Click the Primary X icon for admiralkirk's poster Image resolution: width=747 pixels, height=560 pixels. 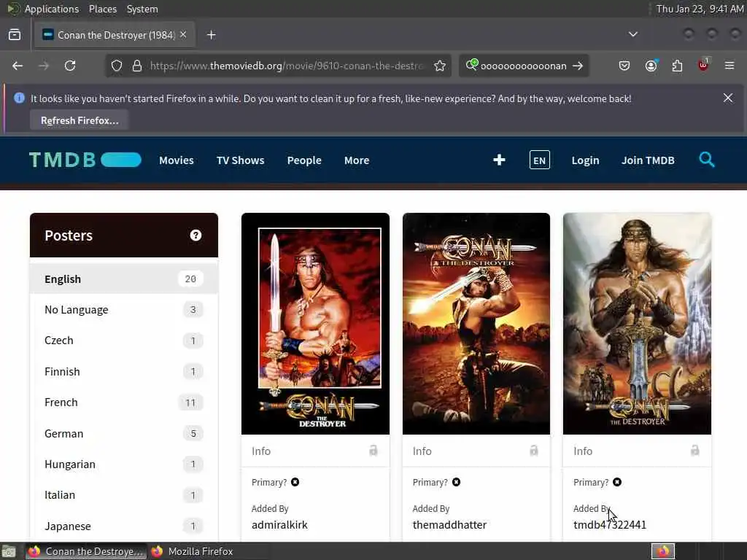coord(295,482)
